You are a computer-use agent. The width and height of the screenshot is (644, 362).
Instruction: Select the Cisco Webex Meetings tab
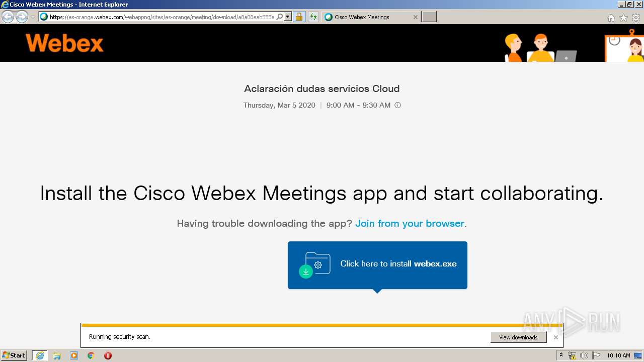[371, 17]
